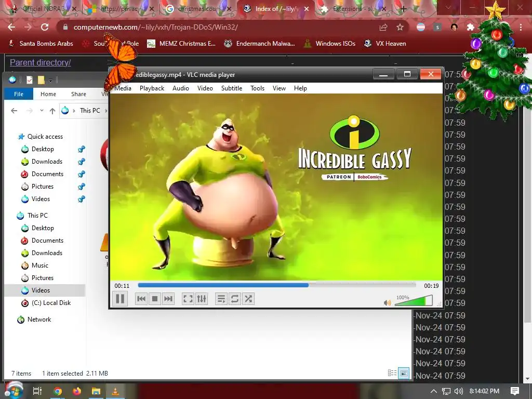This screenshot has height=399, width=532.
Task: Open (C:) Local Disk
Action: [51, 303]
